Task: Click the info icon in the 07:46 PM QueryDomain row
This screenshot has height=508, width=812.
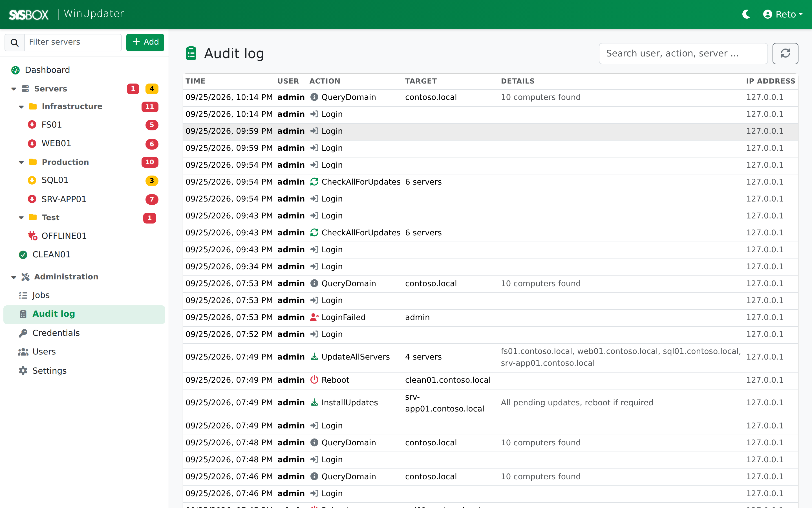Action: pyautogui.click(x=314, y=476)
